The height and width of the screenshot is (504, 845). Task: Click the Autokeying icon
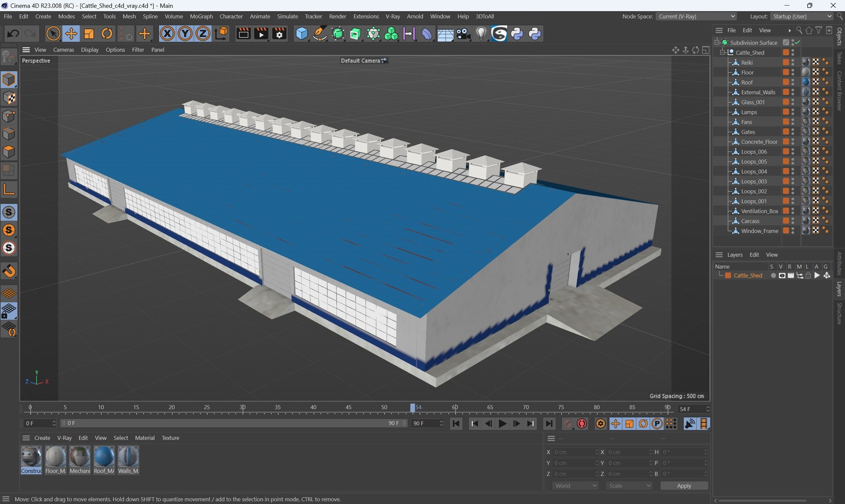582,423
